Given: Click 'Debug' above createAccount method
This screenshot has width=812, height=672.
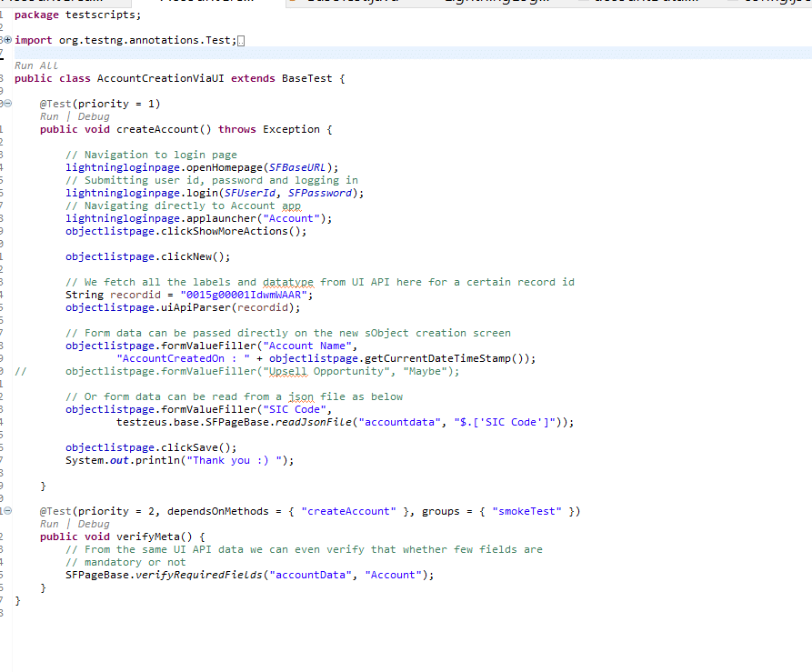Looking at the screenshot, I should tap(94, 116).
